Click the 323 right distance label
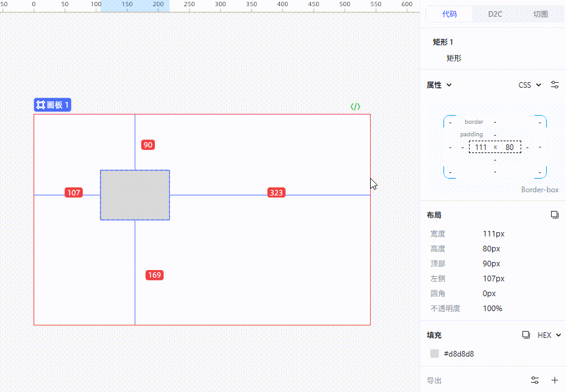The image size is (566, 392). pyautogui.click(x=276, y=193)
